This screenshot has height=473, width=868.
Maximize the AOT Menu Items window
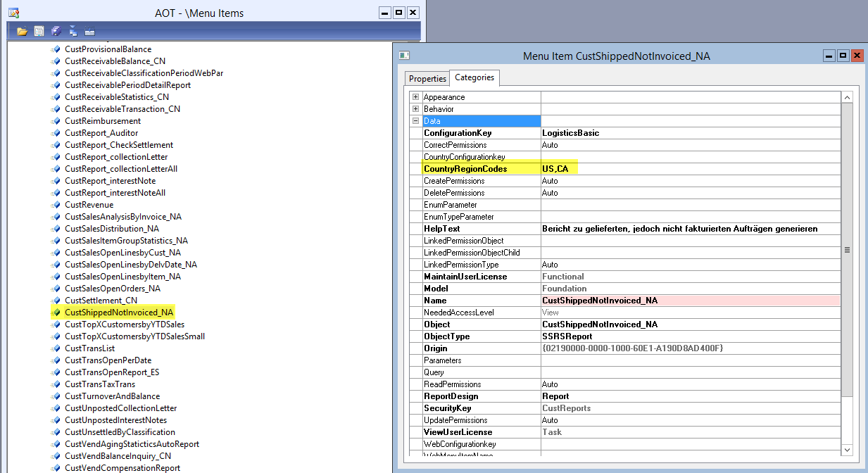(398, 13)
